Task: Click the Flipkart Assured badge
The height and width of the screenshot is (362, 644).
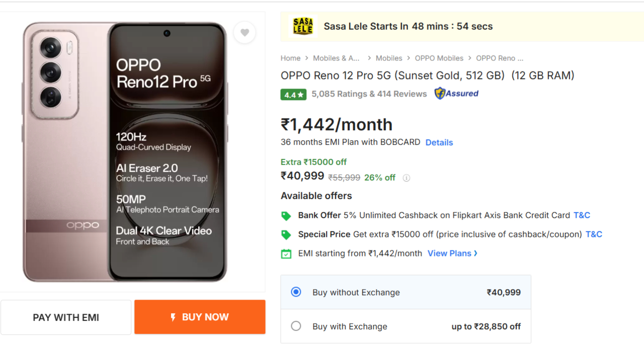Action: click(x=456, y=94)
